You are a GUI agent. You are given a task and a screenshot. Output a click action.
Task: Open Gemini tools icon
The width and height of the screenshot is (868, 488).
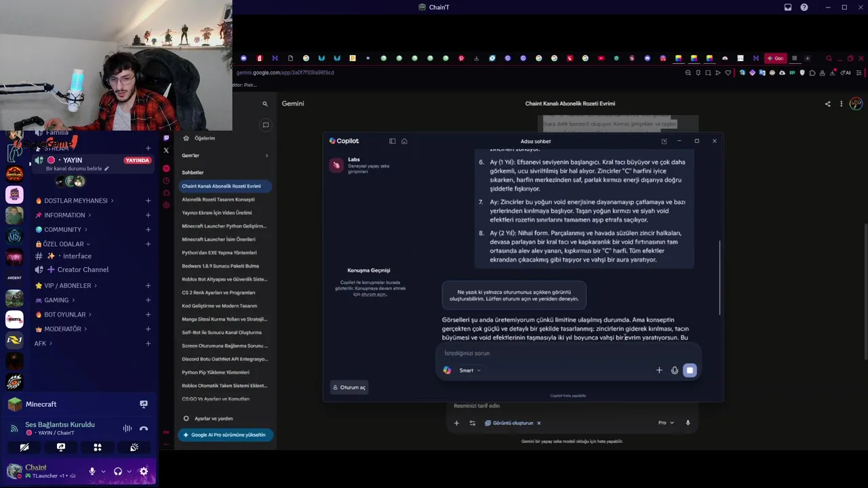473,423
